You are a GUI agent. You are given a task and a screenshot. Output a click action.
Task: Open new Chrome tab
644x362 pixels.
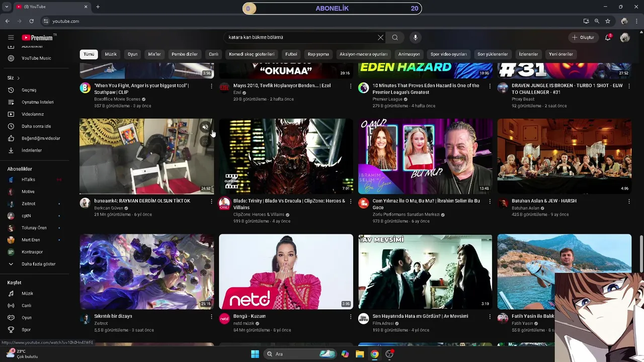pyautogui.click(x=98, y=7)
